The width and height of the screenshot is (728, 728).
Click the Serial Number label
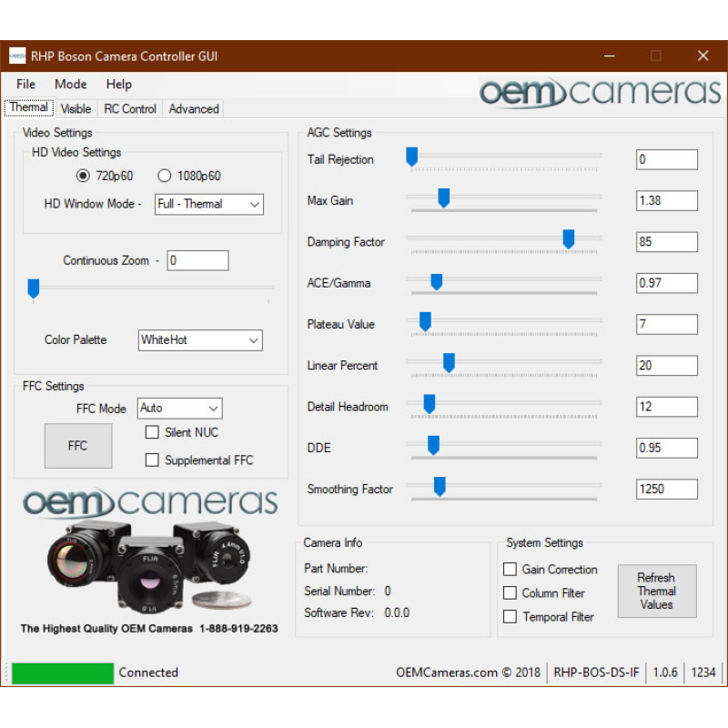click(339, 591)
